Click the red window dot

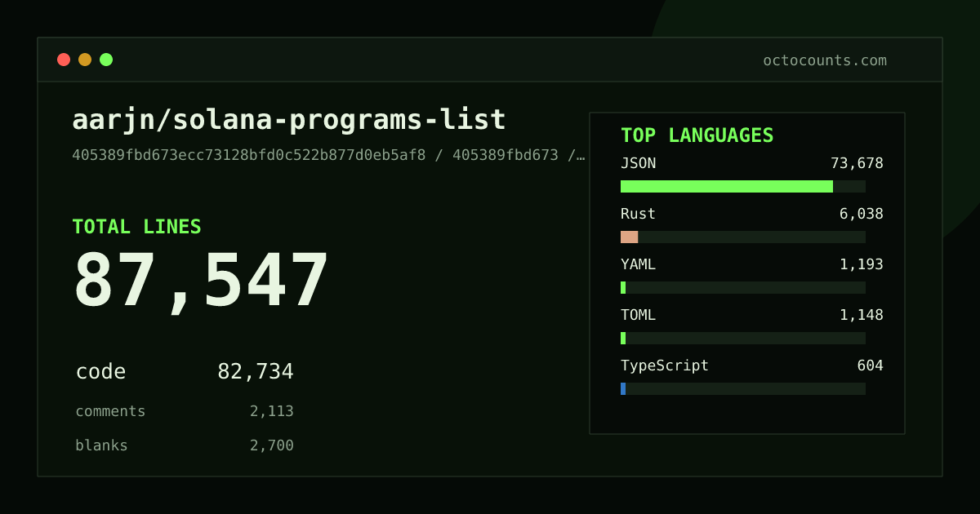coord(64,60)
